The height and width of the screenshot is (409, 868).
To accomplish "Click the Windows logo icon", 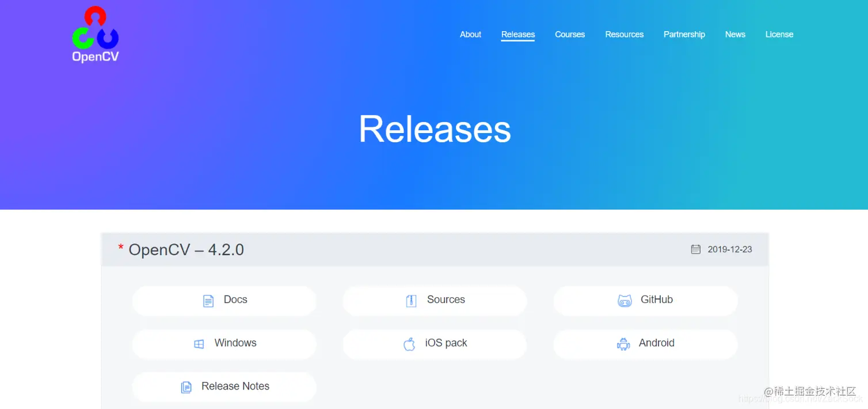I will click(199, 344).
